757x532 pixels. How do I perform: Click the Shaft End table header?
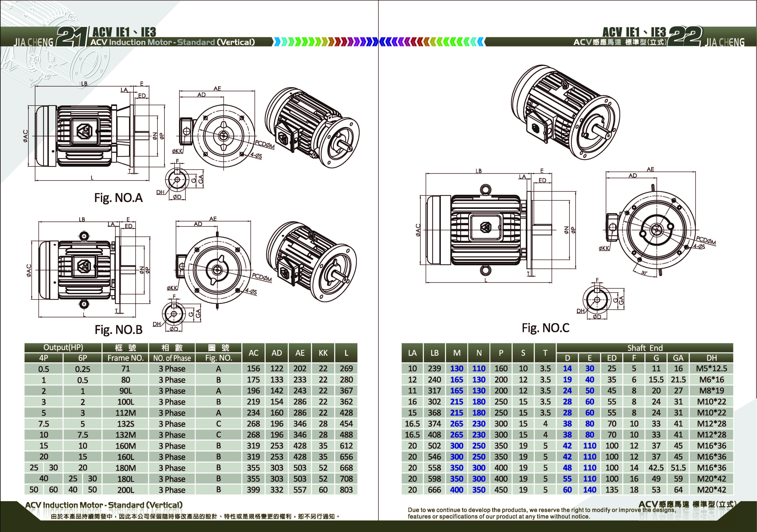pos(645,348)
